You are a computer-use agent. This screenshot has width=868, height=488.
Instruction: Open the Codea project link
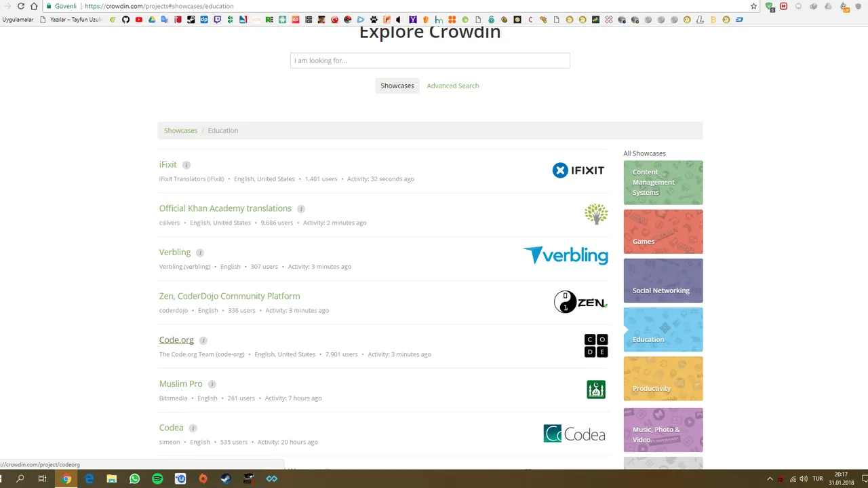pos(171,428)
